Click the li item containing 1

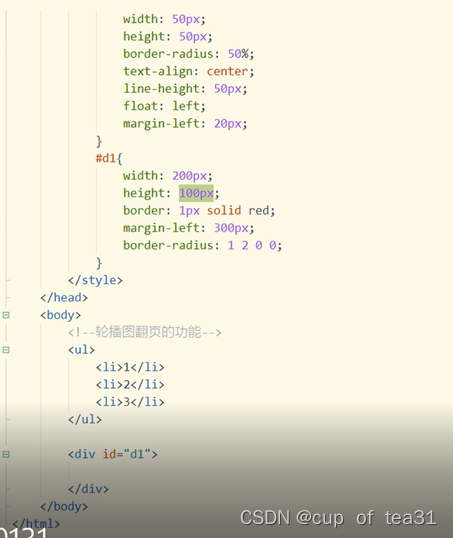(x=130, y=367)
